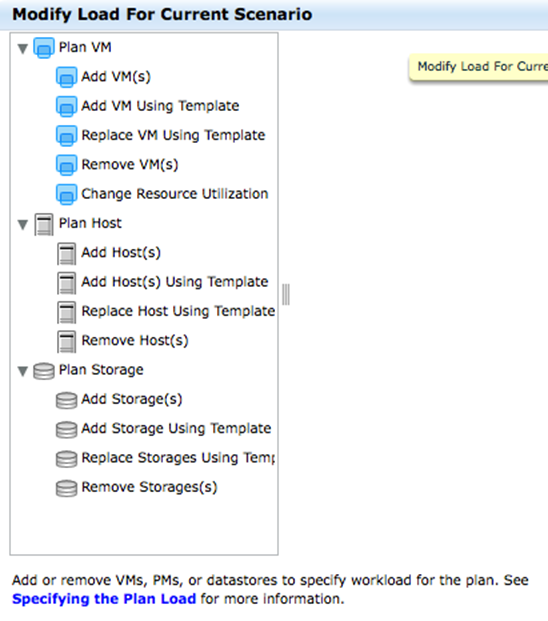Select Add VM Using Template
Viewport: 548px width, 621px height.
(160, 106)
